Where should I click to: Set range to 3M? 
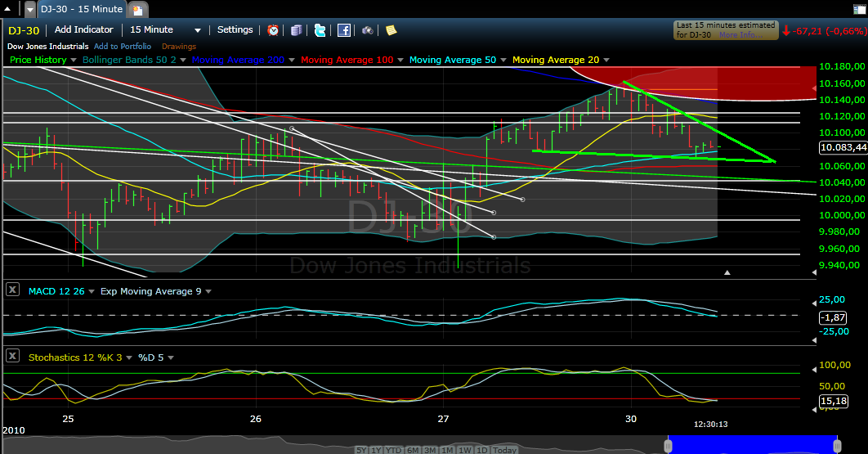coord(430,450)
